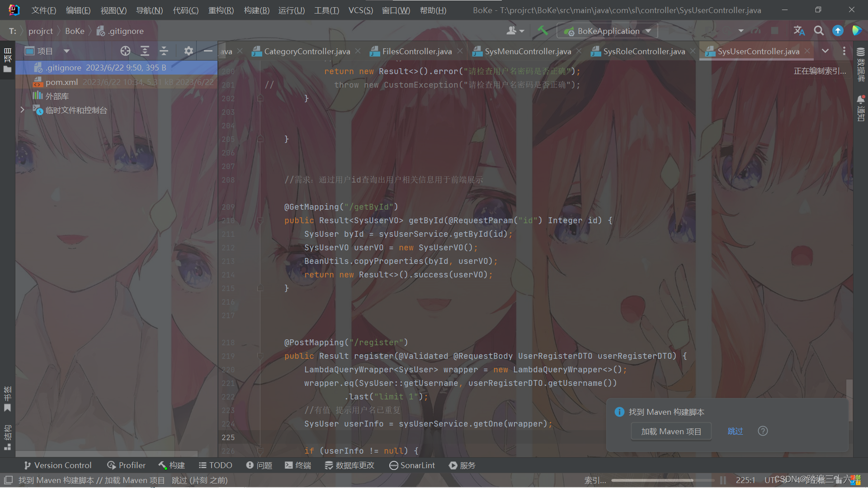The image size is (868, 488).
Task: Click 加载 Maven 项目 button
Action: pyautogui.click(x=671, y=432)
